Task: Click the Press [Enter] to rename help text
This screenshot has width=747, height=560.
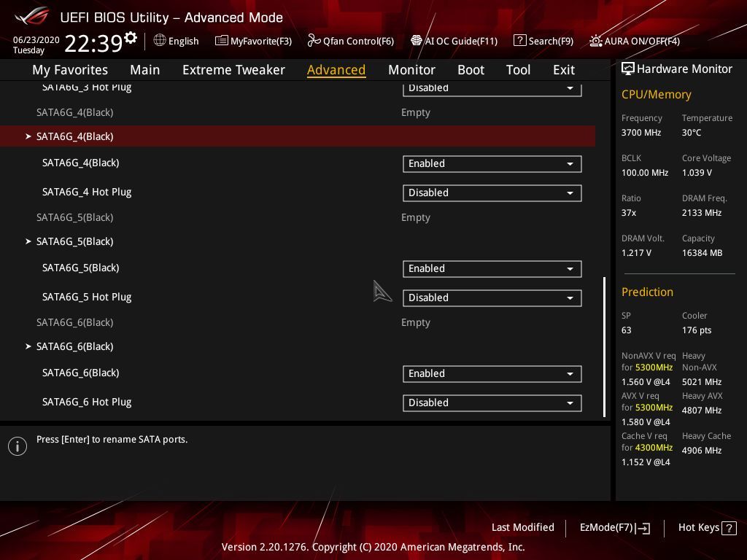Action: pos(112,440)
